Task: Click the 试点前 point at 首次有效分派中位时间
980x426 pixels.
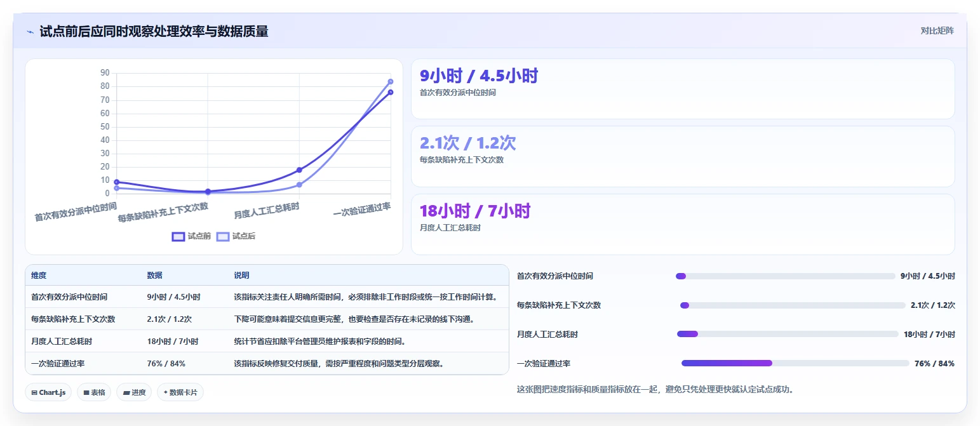Action: pos(116,182)
